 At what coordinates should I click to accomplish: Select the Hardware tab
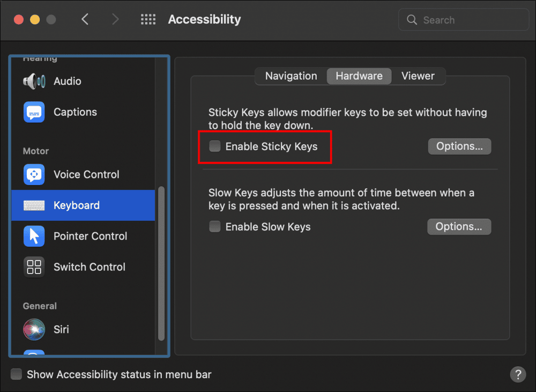coord(359,76)
